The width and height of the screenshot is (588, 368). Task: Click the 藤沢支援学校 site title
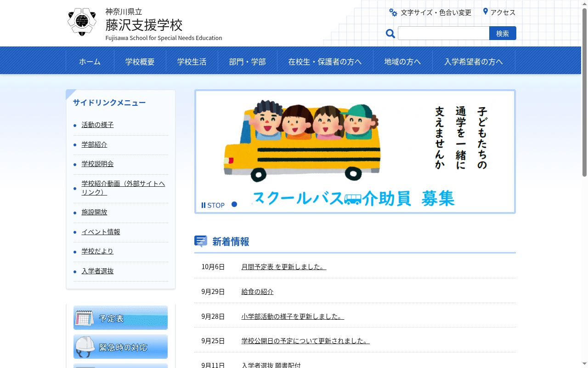144,24
